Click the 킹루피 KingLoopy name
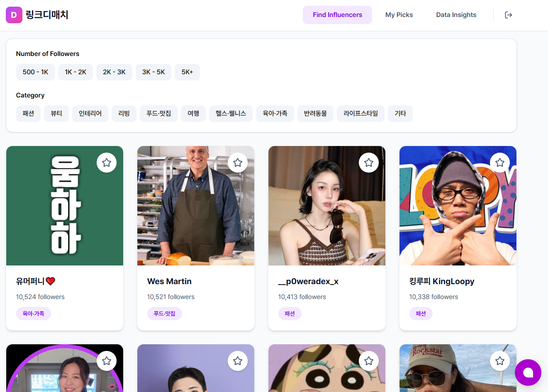Screen dimensions: 548x392 442,281
